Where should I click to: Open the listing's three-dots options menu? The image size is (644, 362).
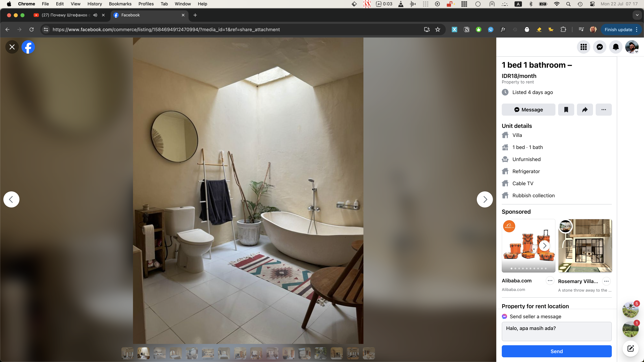coord(604,110)
